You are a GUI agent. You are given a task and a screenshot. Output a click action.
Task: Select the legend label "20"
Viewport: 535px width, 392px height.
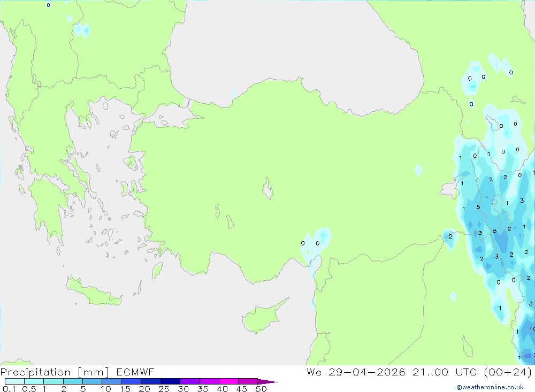tap(144, 389)
